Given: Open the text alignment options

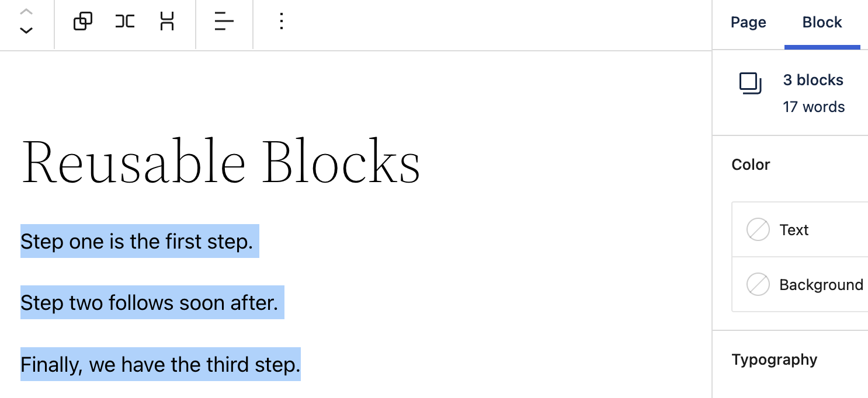Looking at the screenshot, I should [224, 22].
